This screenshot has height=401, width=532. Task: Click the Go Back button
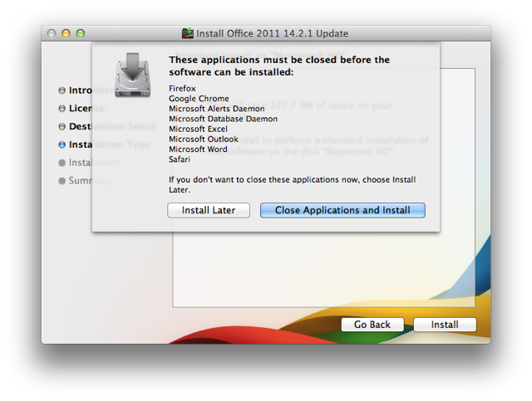[x=372, y=325]
